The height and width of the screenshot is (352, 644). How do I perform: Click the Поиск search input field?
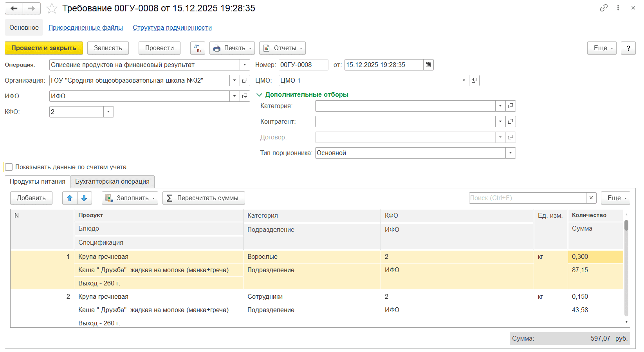click(x=527, y=198)
